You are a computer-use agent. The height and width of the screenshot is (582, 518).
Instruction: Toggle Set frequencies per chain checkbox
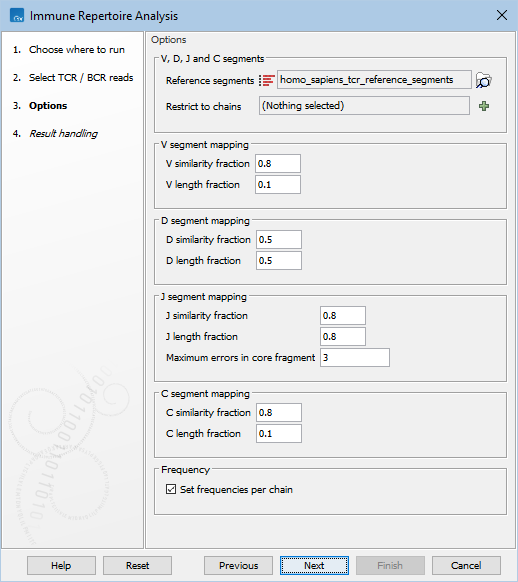click(171, 489)
